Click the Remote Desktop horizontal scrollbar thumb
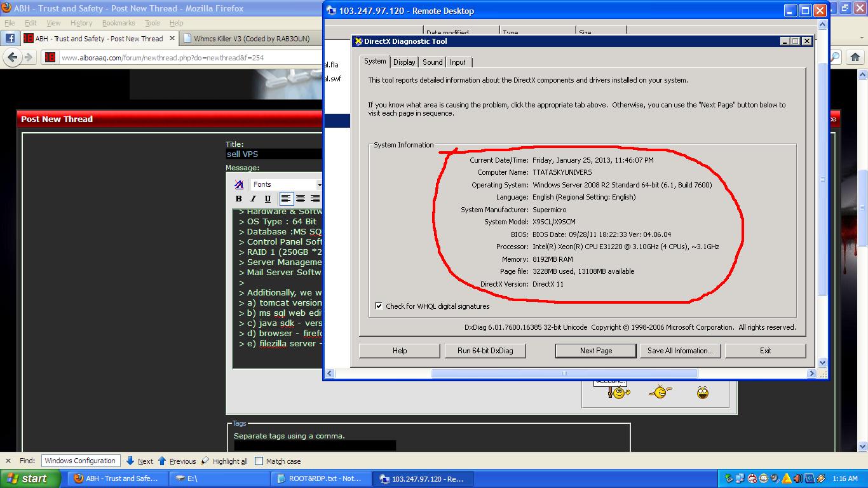Image resolution: width=868 pixels, height=488 pixels. [x=564, y=374]
